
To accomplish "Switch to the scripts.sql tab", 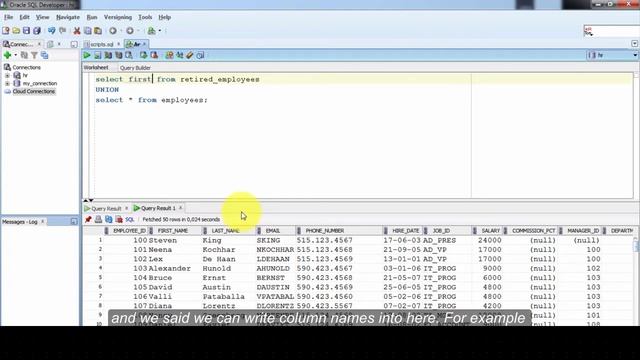I will point(101,44).
